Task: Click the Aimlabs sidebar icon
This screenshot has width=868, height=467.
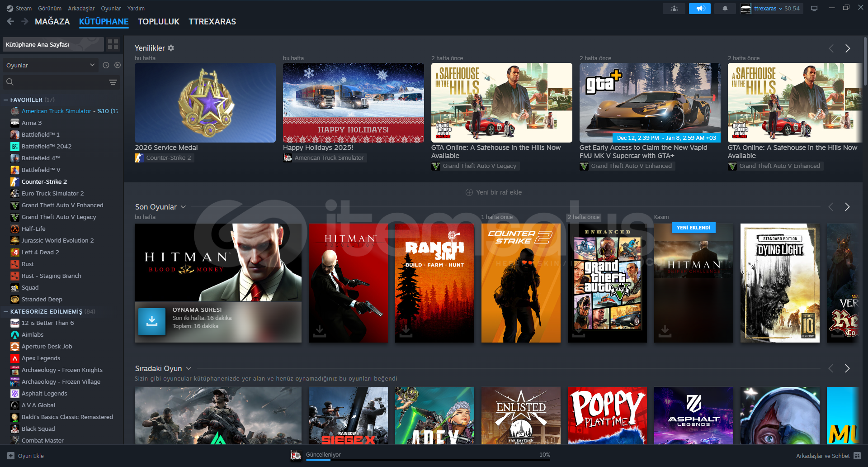Action: pyautogui.click(x=15, y=334)
